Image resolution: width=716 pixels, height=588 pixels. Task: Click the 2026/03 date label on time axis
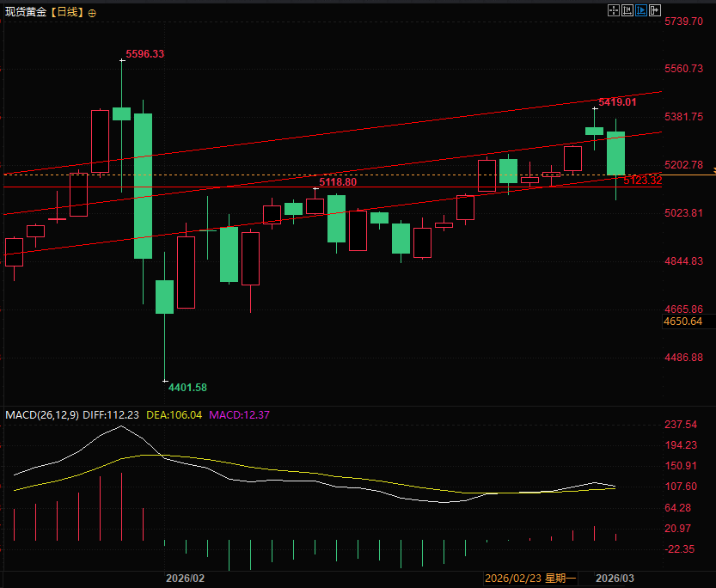coord(615,578)
